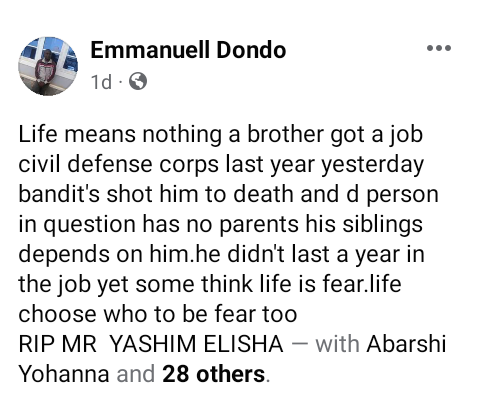Click the choose who to be fear line
Screen dimensions: 480x409
[158, 314]
